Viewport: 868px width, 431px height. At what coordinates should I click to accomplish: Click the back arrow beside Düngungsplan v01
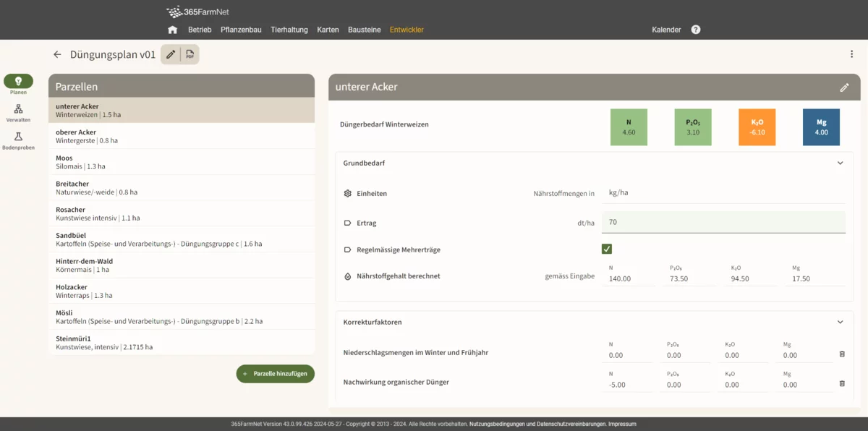[x=57, y=54]
